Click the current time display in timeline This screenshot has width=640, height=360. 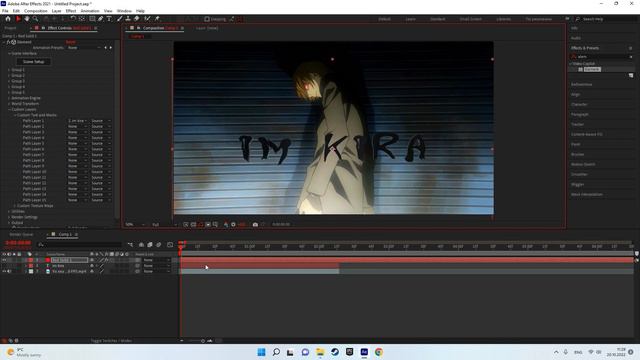18,243
